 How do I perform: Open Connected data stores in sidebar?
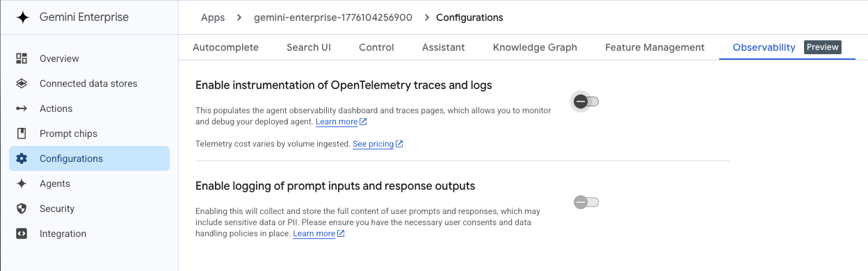coord(89,83)
